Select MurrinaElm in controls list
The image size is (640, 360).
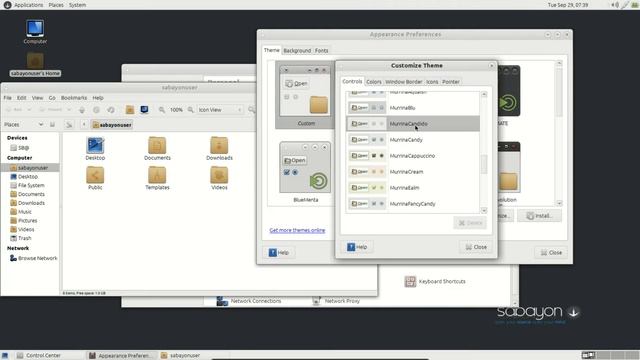point(413,188)
